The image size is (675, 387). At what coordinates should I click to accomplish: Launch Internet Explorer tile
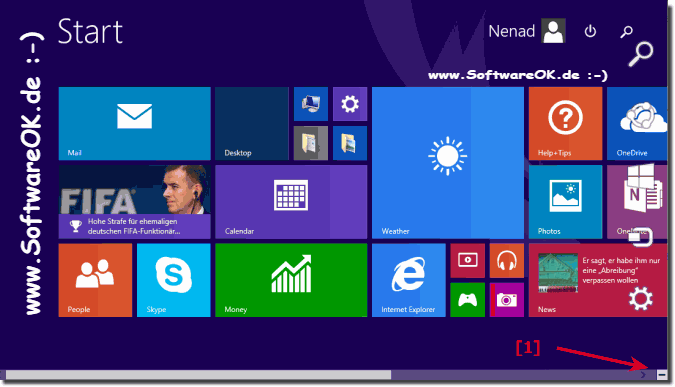pyautogui.click(x=409, y=280)
